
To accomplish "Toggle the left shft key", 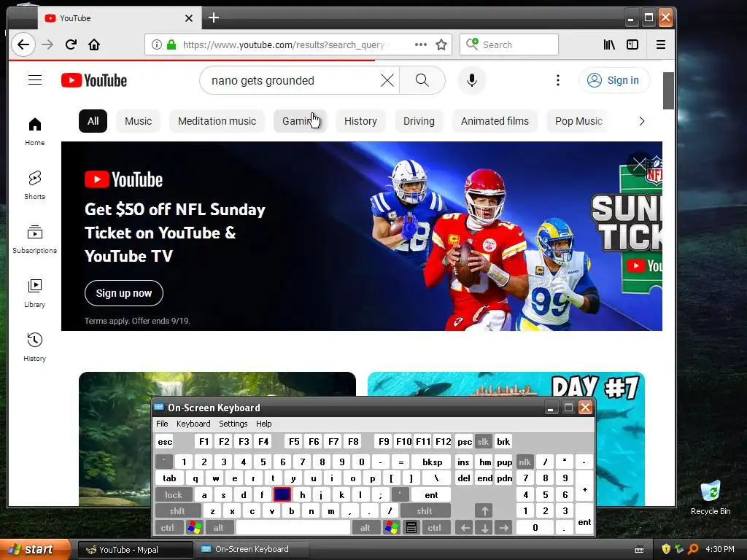I will [177, 511].
